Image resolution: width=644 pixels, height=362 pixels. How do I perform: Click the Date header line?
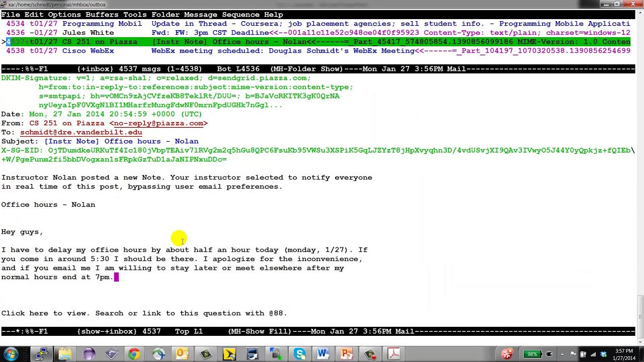pos(102,114)
